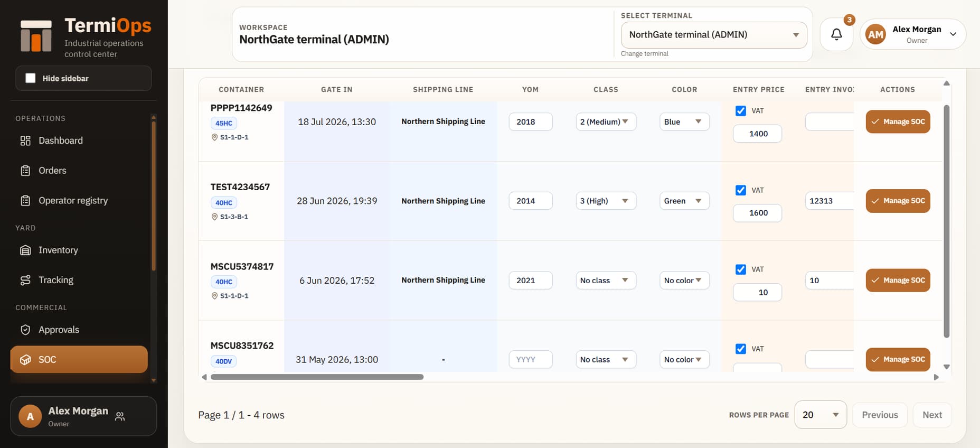This screenshot has height=448, width=980.
Task: Click the TermiOps logo icon
Action: tap(36, 36)
